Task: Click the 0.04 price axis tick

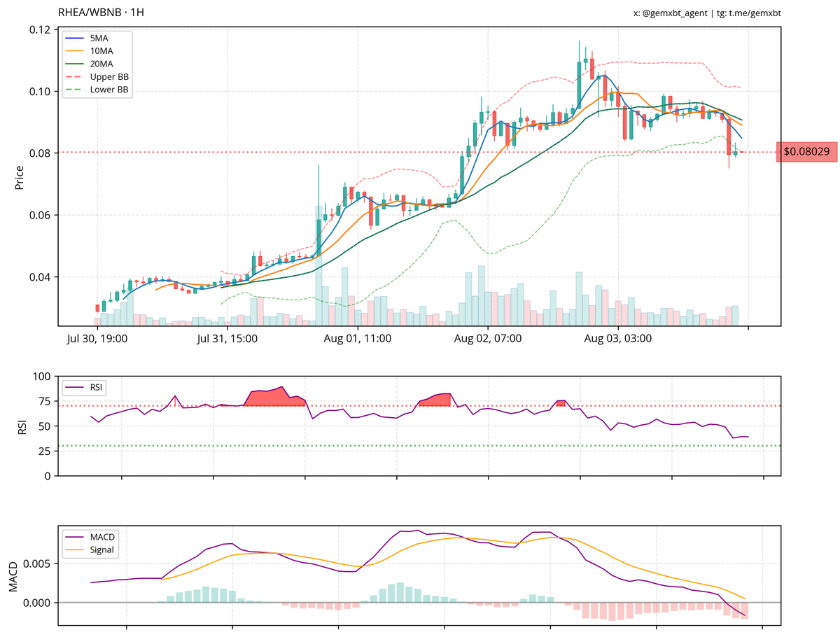Action: 39,276
